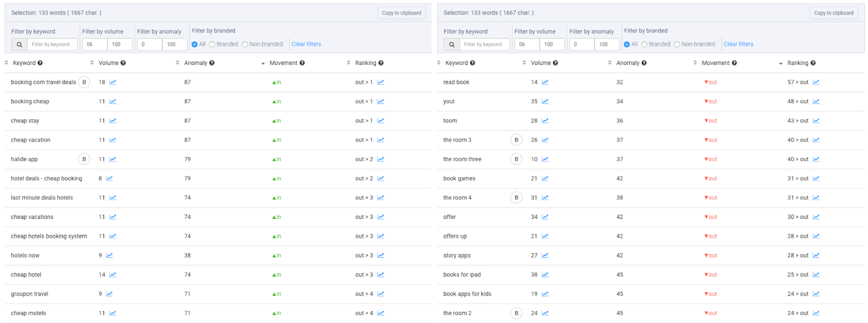Click the Filter by keyword field in right panel

[x=484, y=44]
